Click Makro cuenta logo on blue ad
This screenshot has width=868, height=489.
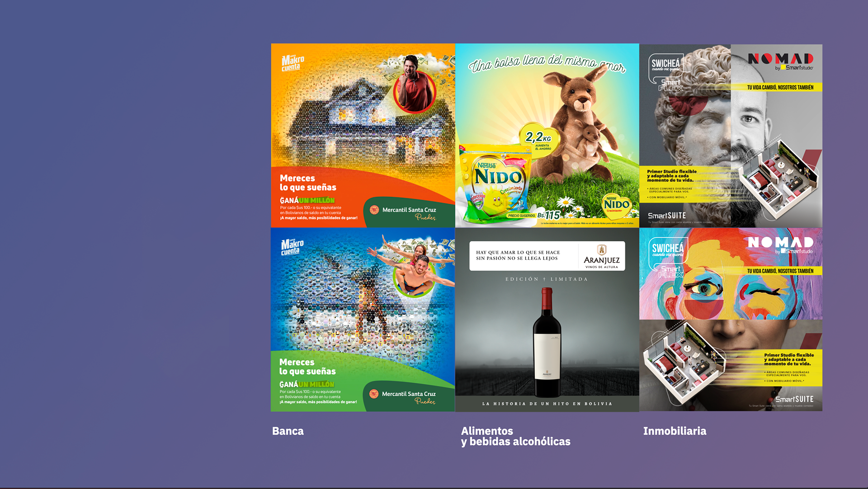click(292, 247)
